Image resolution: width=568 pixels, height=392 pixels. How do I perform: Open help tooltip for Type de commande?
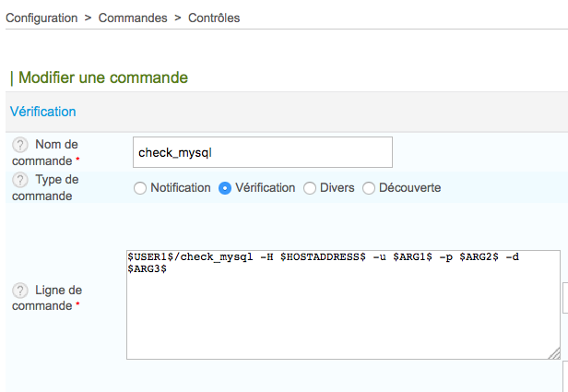[20, 180]
